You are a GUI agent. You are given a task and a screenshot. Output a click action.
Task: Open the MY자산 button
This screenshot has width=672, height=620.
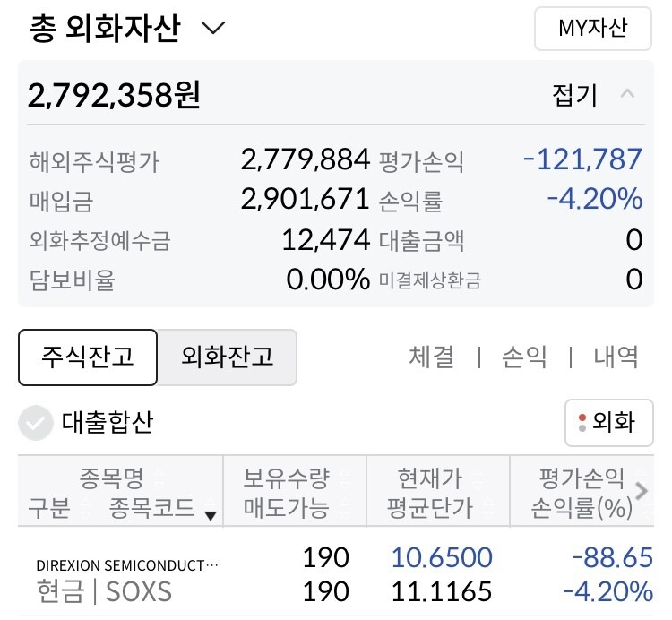(x=593, y=29)
